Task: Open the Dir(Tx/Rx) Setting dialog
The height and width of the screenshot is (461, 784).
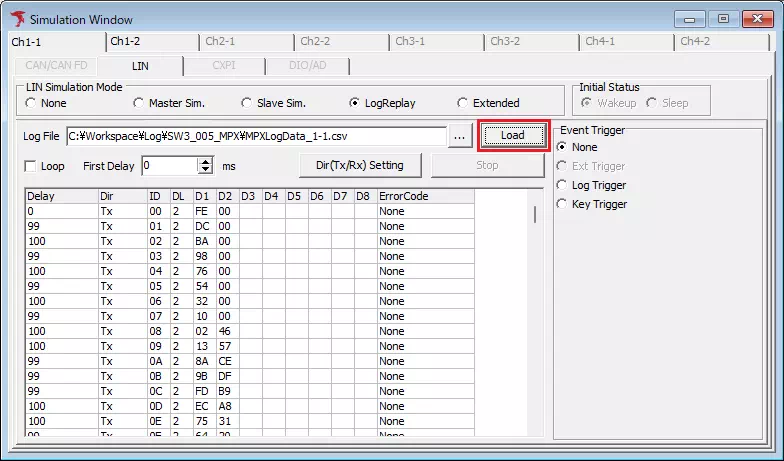Action: (360, 165)
